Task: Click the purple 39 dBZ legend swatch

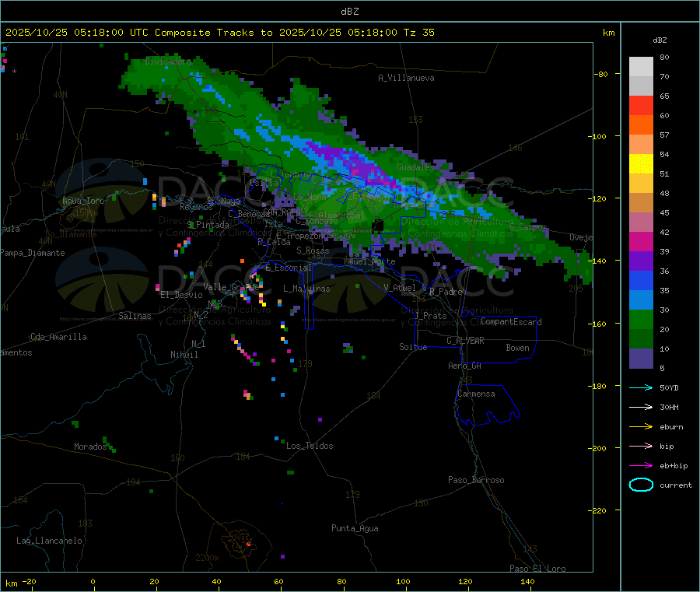Action: coord(641,261)
